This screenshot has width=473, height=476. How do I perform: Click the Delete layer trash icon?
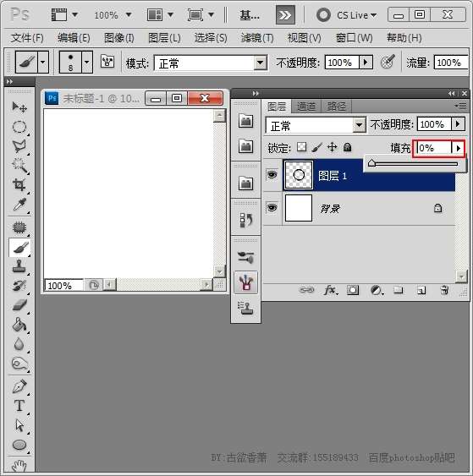point(444,291)
